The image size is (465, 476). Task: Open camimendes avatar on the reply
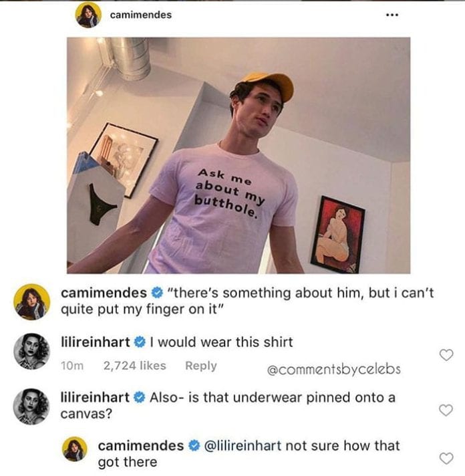point(75,449)
